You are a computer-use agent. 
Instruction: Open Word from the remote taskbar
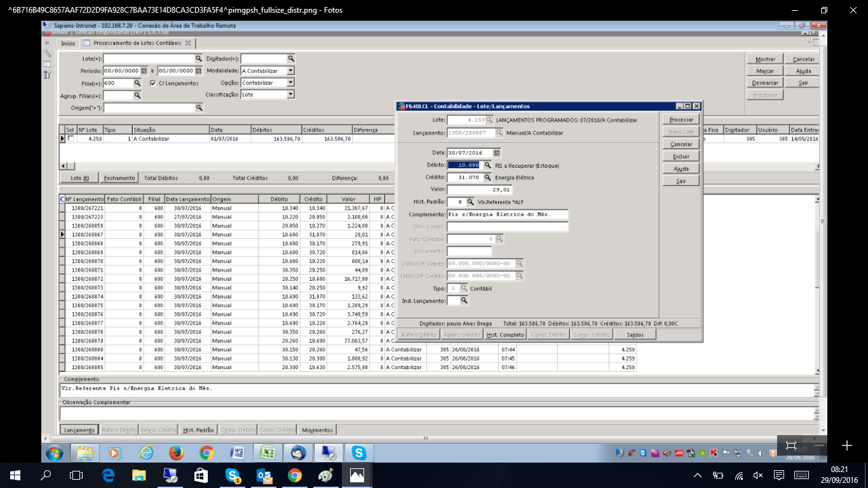click(x=237, y=452)
